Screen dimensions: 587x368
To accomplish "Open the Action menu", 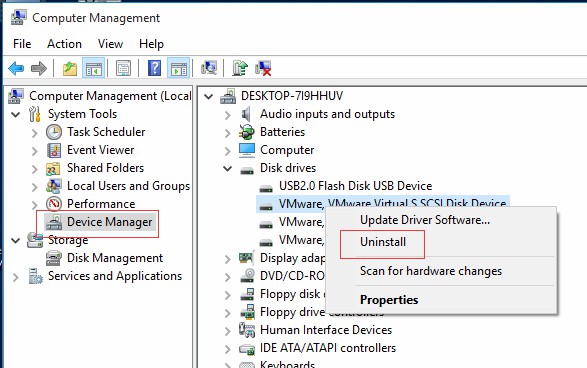I will [x=64, y=44].
